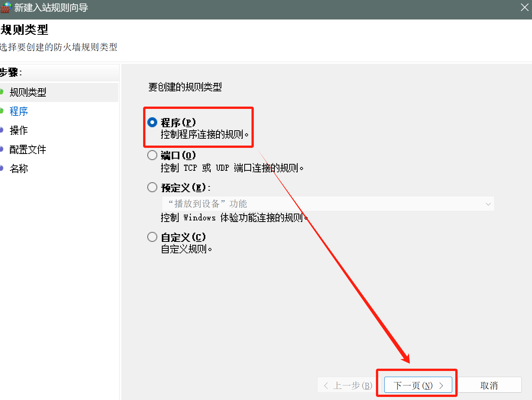Select the 端口(O) radio button
Viewport: 532px width, 400px height.
152,155
